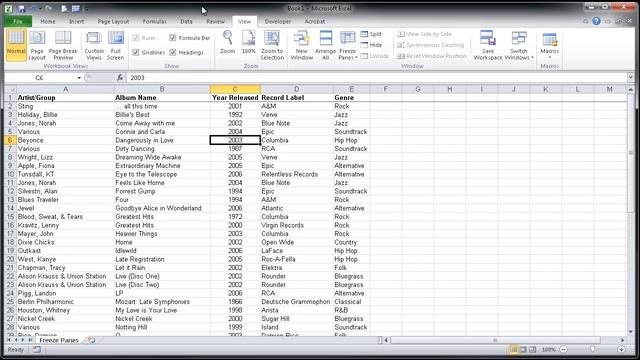
Task: Switch to the Formulas tab
Action: pos(154,21)
